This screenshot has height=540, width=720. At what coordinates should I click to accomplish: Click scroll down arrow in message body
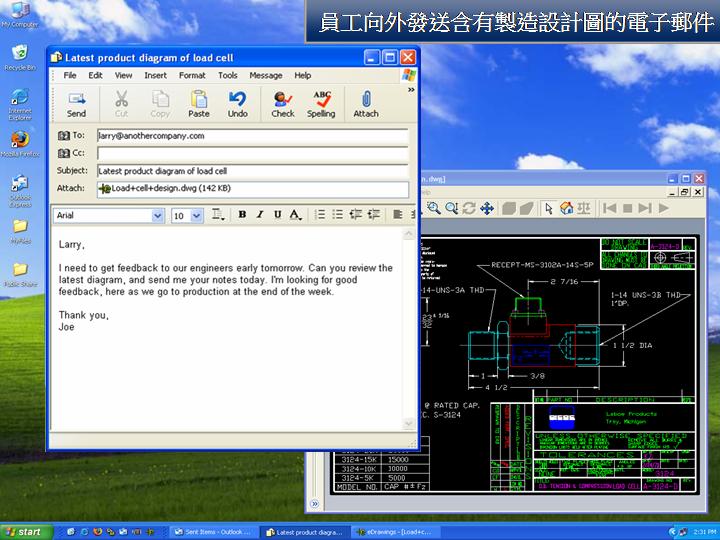(x=409, y=423)
